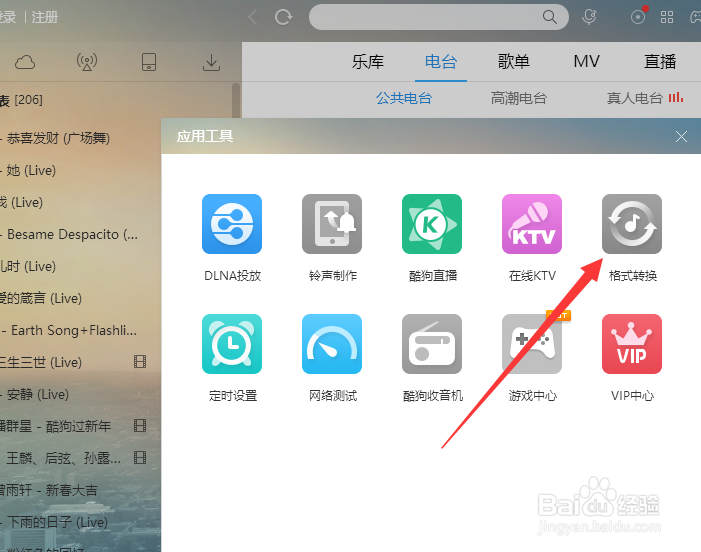Image resolution: width=701 pixels, height=552 pixels.
Task: Open 定时设置 timer settings
Action: pos(232,344)
